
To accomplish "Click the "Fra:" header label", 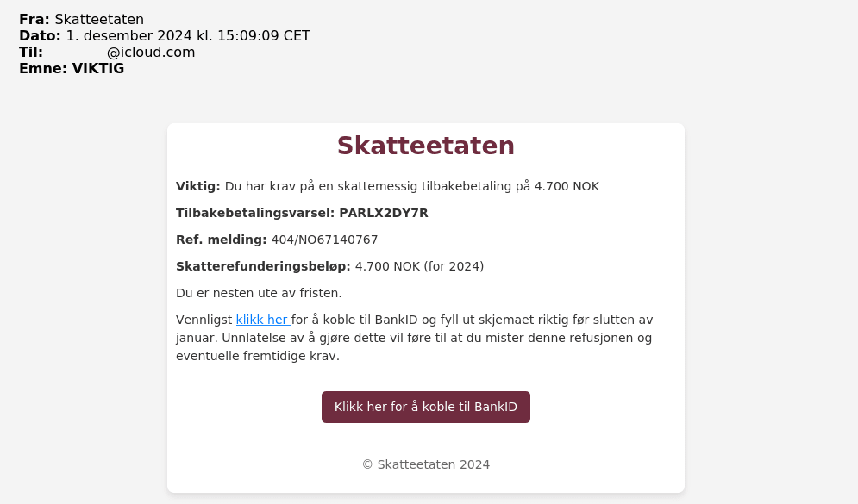I will click(34, 20).
